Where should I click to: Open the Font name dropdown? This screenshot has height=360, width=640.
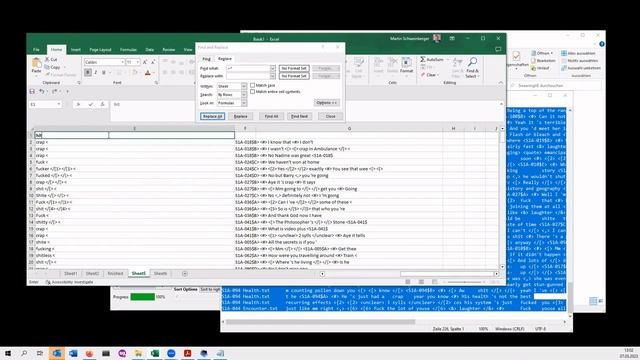coord(122,62)
